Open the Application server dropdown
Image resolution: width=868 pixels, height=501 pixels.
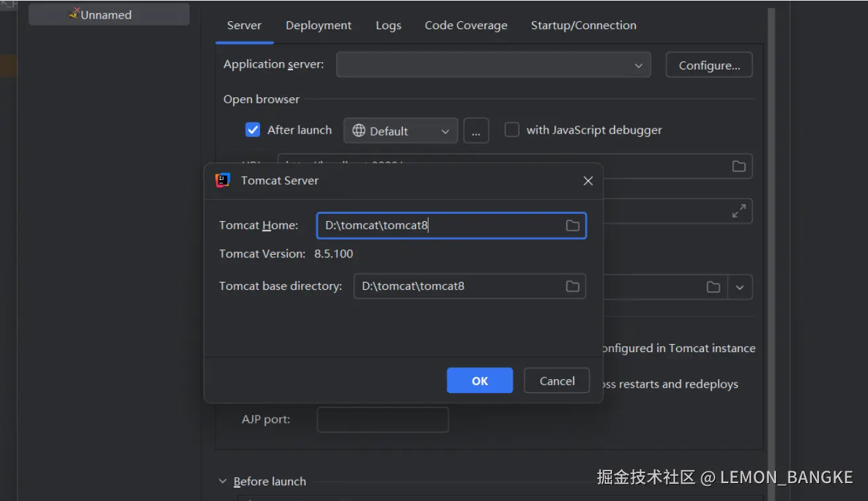(x=494, y=65)
